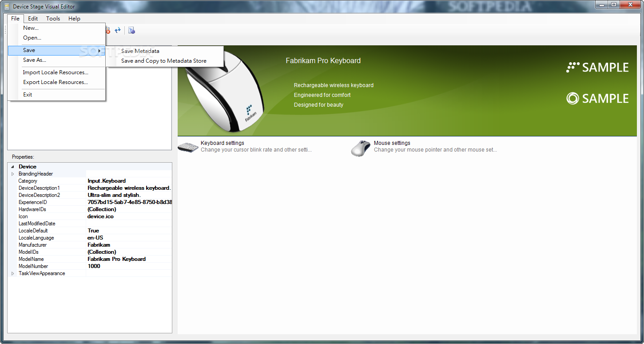Screen dimensions: 644x344
Task: Choose Exit from the File menu
Action: tap(56, 95)
